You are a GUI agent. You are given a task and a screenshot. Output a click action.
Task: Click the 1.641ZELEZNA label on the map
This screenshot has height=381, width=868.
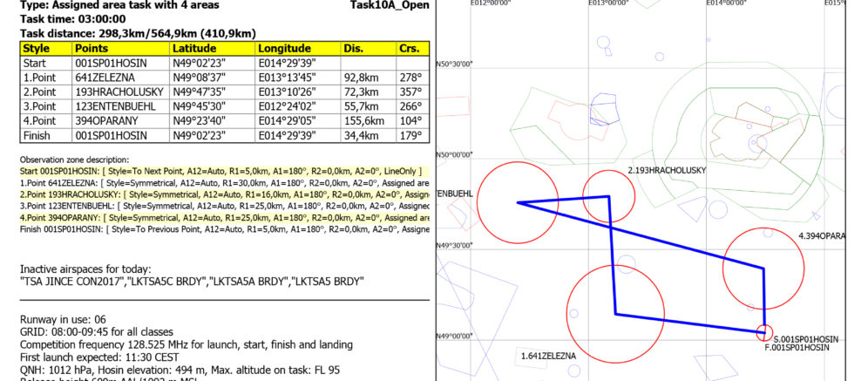pos(548,356)
